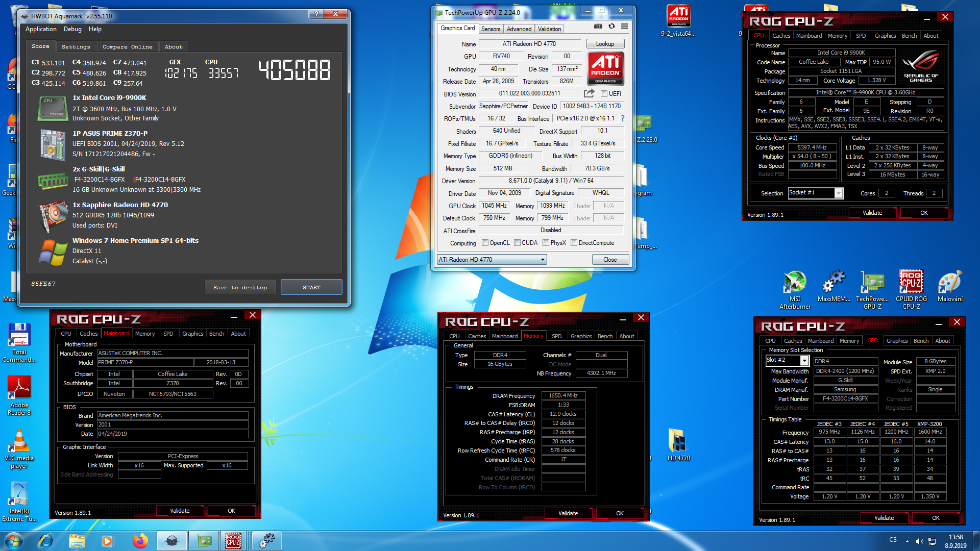Click START button in Aquamark
Viewport: 980px width, 551px height.
tap(311, 287)
